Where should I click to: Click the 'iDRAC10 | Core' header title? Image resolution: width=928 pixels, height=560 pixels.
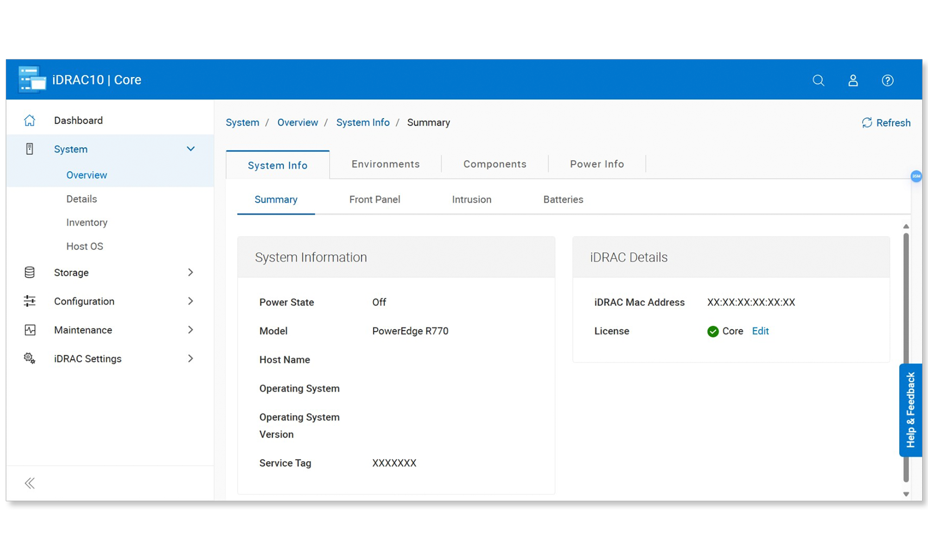pyautogui.click(x=96, y=80)
